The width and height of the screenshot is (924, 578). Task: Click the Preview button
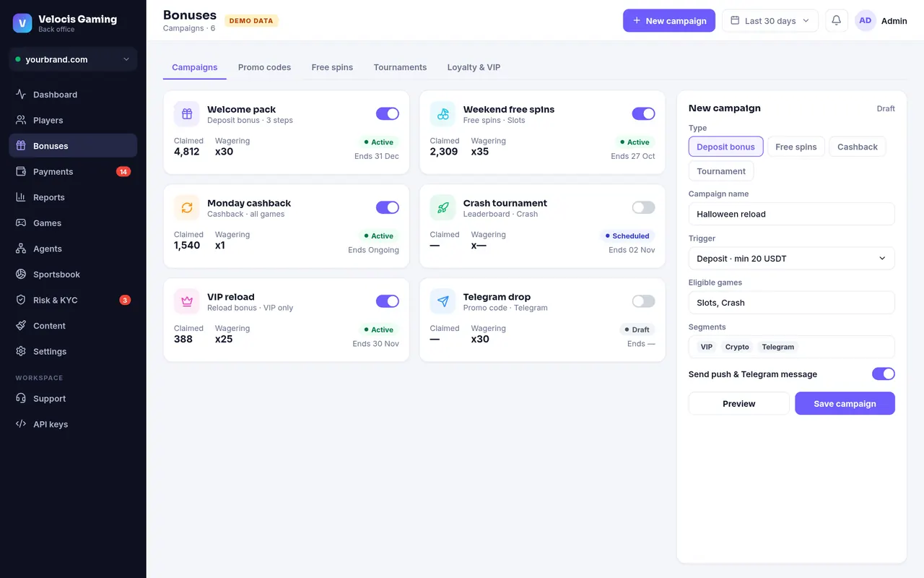coord(739,403)
